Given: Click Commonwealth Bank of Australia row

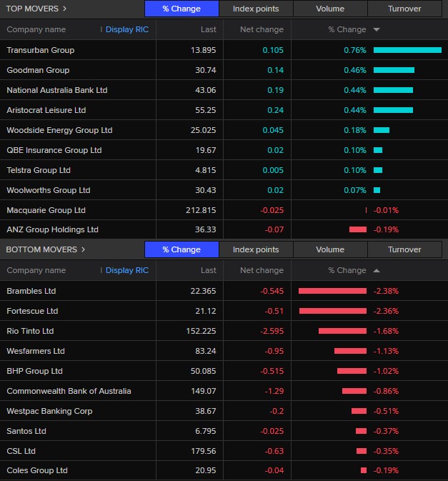Looking at the screenshot, I should [69, 391].
